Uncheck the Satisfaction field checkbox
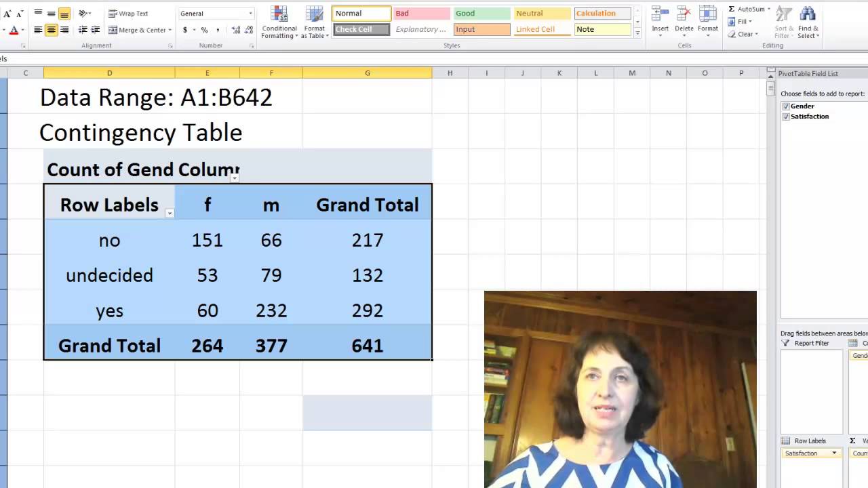The image size is (868, 488). click(786, 117)
